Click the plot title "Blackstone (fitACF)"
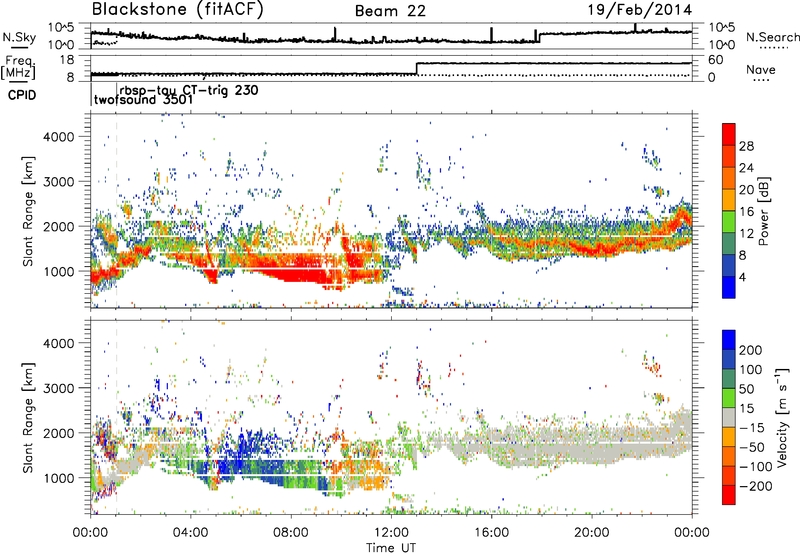Viewport: 800px width, 554px height. point(178,9)
